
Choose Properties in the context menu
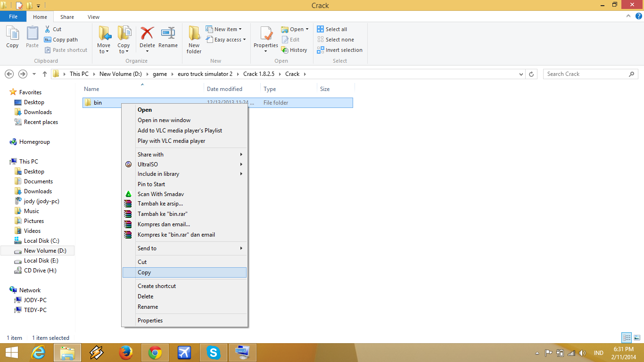click(184, 321)
